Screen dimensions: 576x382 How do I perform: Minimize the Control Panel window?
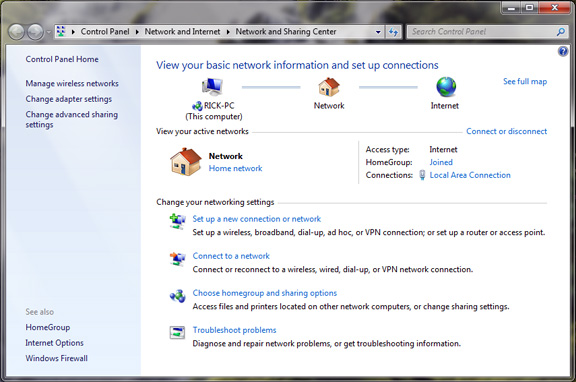[511, 7]
